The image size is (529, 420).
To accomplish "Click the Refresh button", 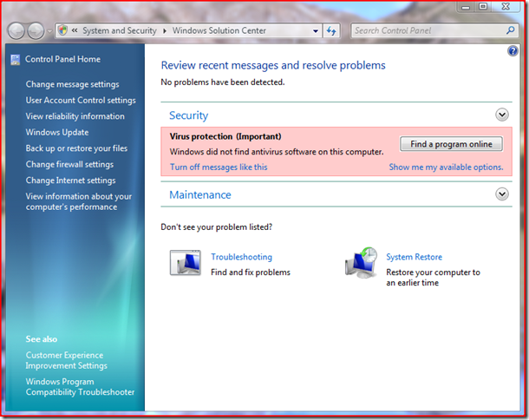I will pyautogui.click(x=331, y=31).
